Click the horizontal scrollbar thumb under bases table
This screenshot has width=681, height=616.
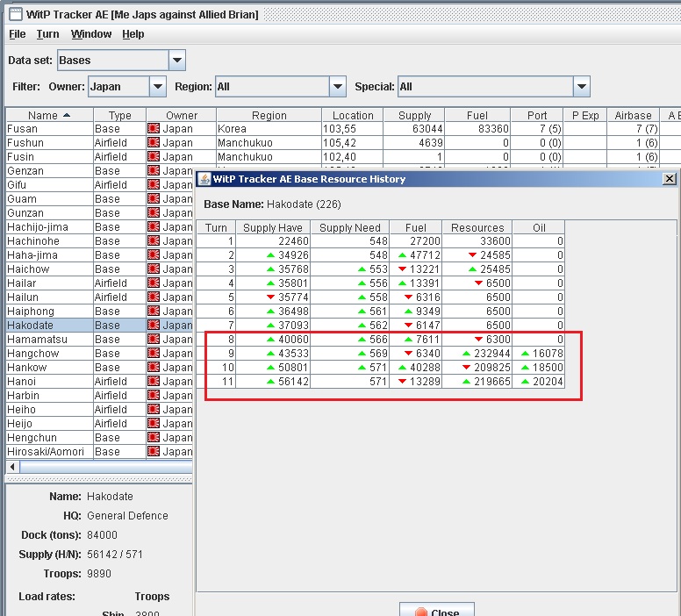point(106,467)
